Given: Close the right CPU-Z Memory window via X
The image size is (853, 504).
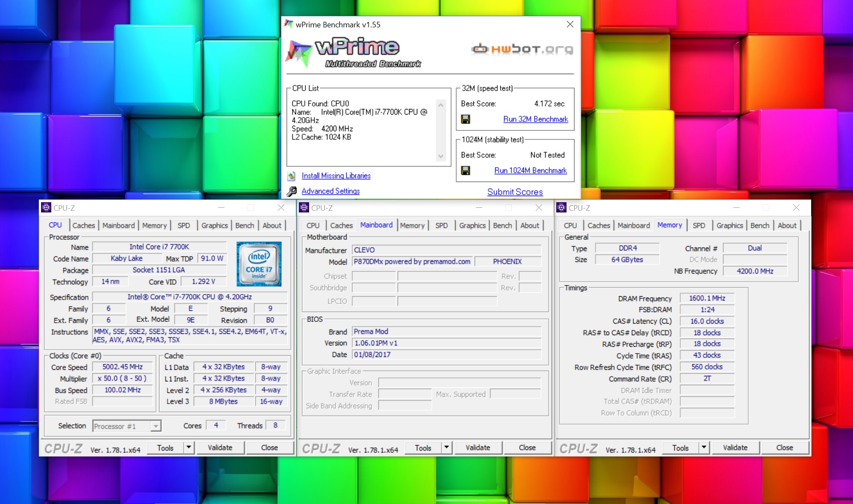Looking at the screenshot, I should click(796, 208).
